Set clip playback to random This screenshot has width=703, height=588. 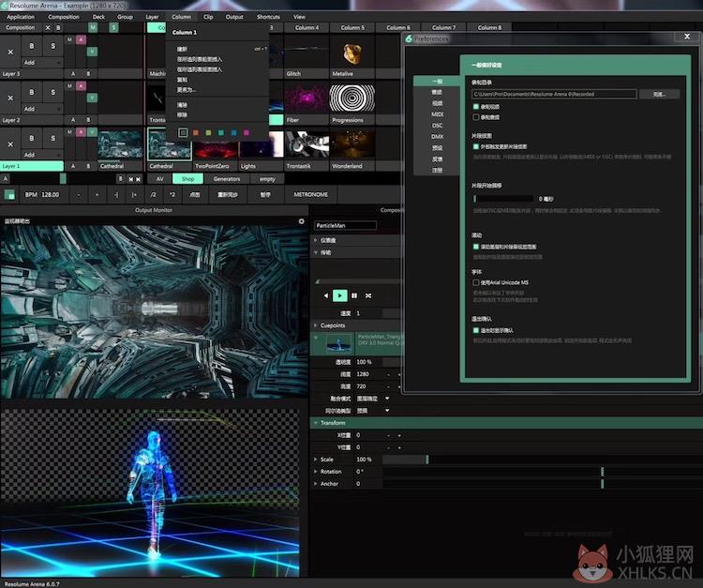click(x=368, y=295)
